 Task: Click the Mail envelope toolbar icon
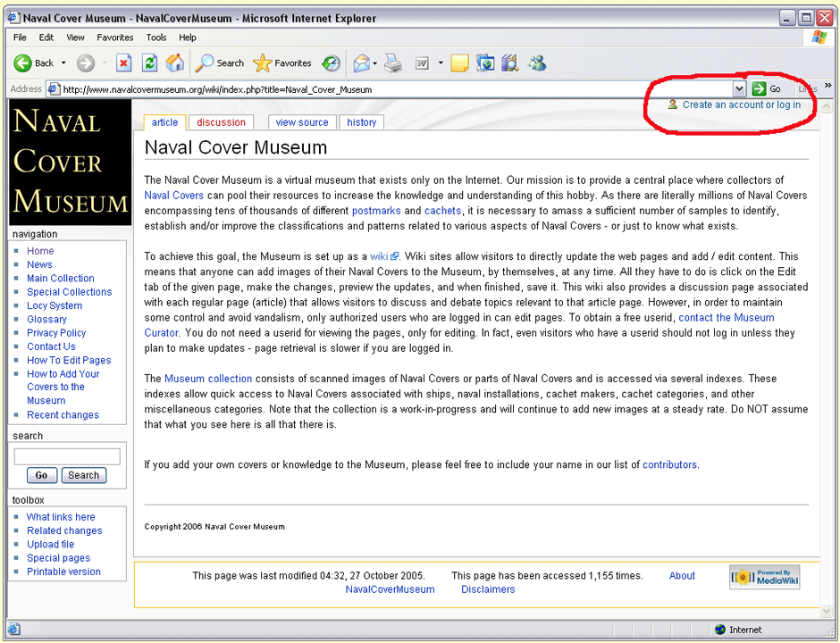click(x=360, y=63)
